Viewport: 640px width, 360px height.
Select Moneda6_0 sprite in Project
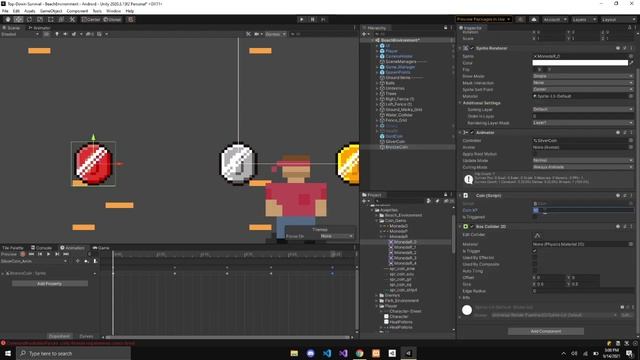pos(402,242)
